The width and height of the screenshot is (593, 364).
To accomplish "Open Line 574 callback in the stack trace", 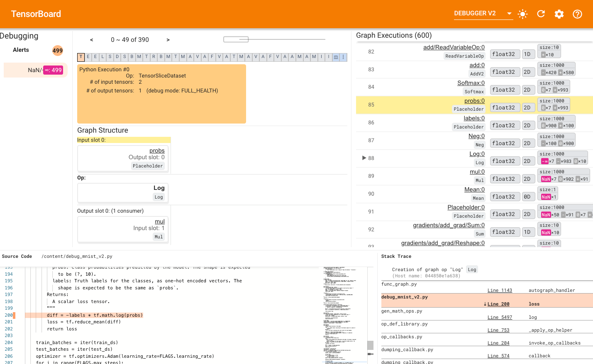I will pyautogui.click(x=498, y=356).
